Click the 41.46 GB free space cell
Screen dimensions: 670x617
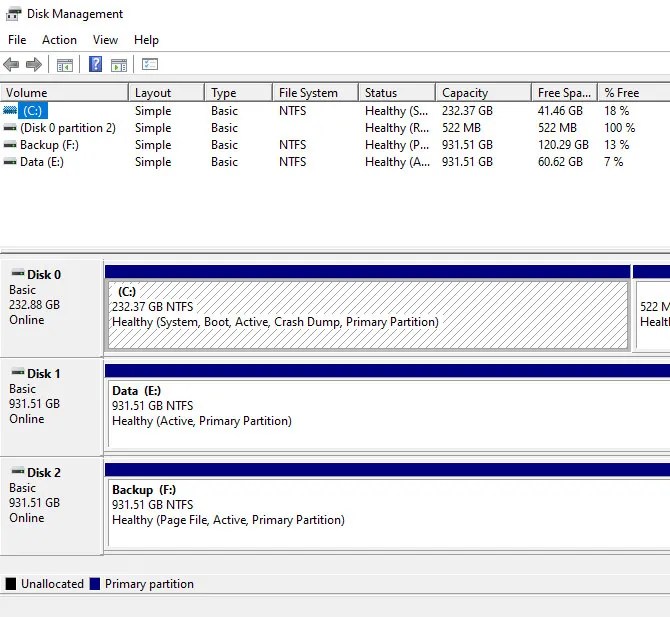point(560,111)
